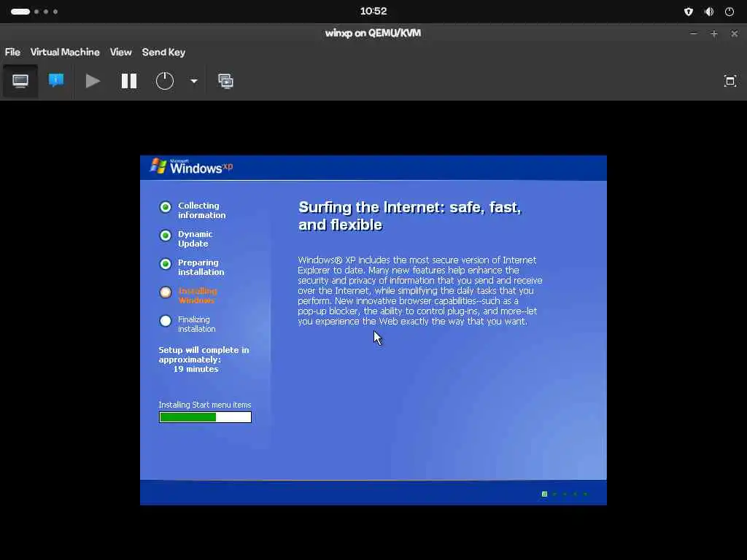Viewport: 747px width, 560px height.
Task: Maximize the winxp QEMU/KVM window
Action: [x=713, y=34]
